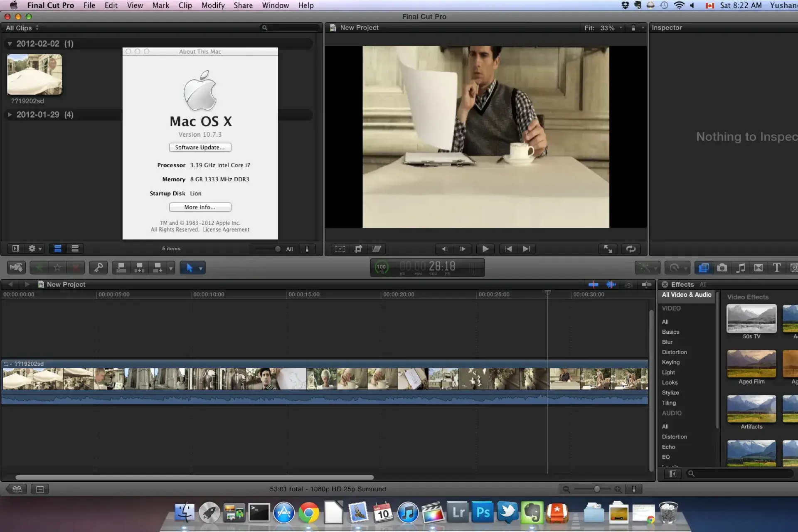The image size is (798, 532).
Task: Open the All Clips filter dropdown
Action: (x=22, y=28)
